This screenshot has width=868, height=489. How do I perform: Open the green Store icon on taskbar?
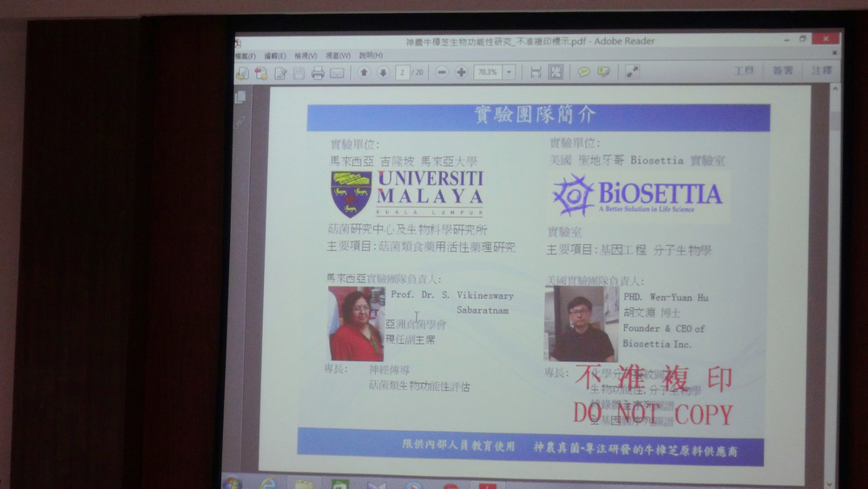coord(340,485)
